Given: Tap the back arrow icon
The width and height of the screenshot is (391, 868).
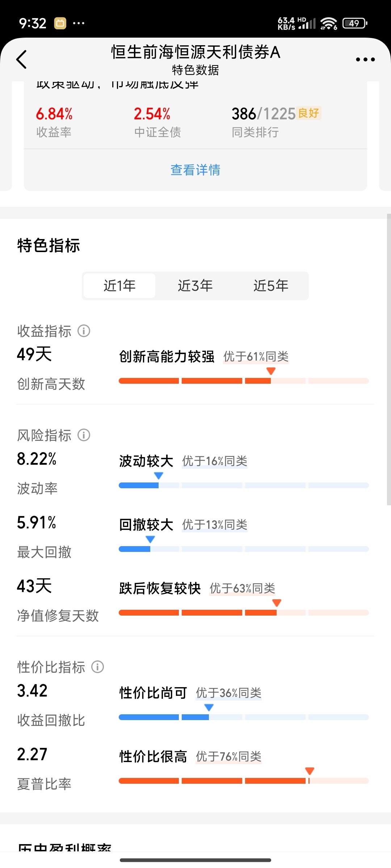Looking at the screenshot, I should tap(22, 59).
